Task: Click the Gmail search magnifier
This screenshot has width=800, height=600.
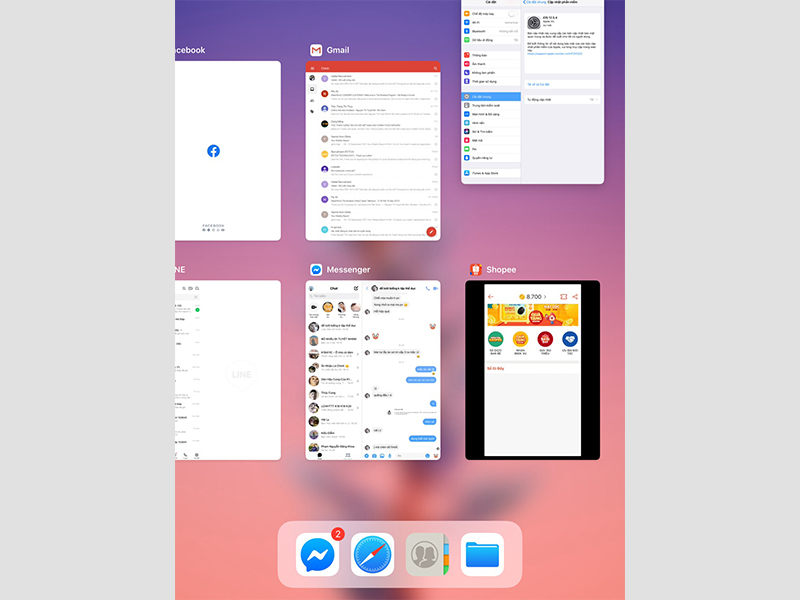Action: [x=435, y=68]
